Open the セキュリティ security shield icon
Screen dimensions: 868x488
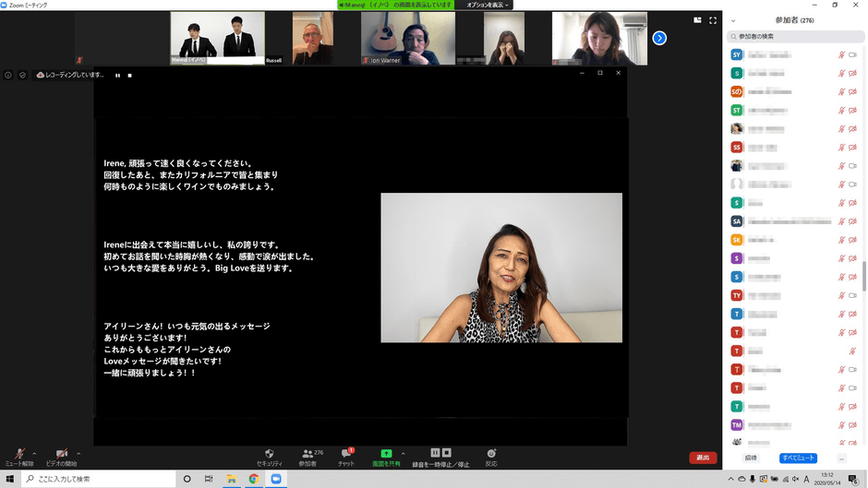[x=270, y=454]
